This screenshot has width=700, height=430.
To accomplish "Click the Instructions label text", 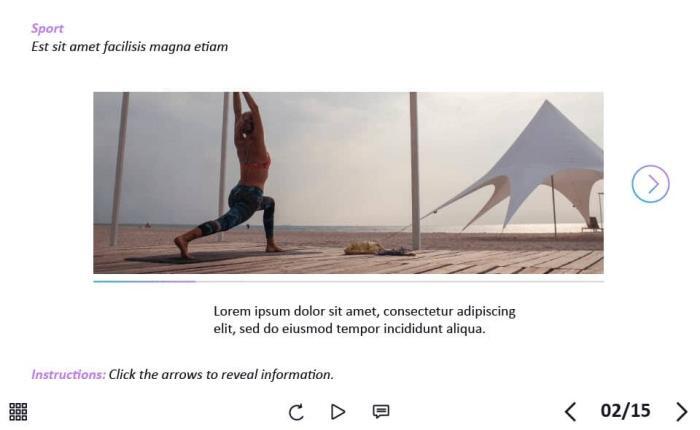I will pyautogui.click(x=68, y=374).
